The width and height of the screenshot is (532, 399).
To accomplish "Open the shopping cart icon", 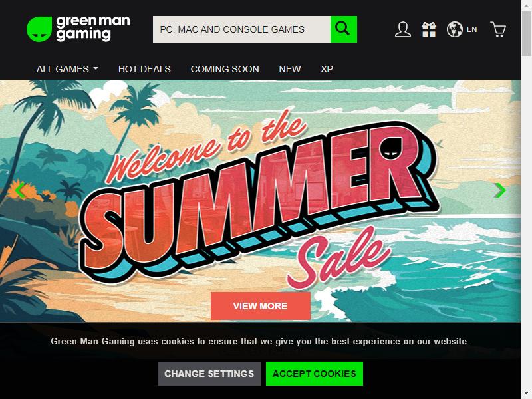I will coord(498,29).
